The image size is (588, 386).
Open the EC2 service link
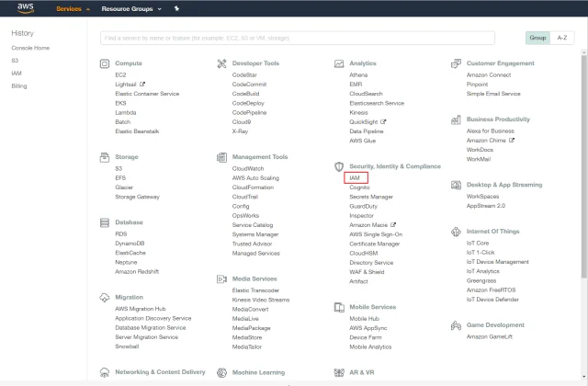click(120, 74)
